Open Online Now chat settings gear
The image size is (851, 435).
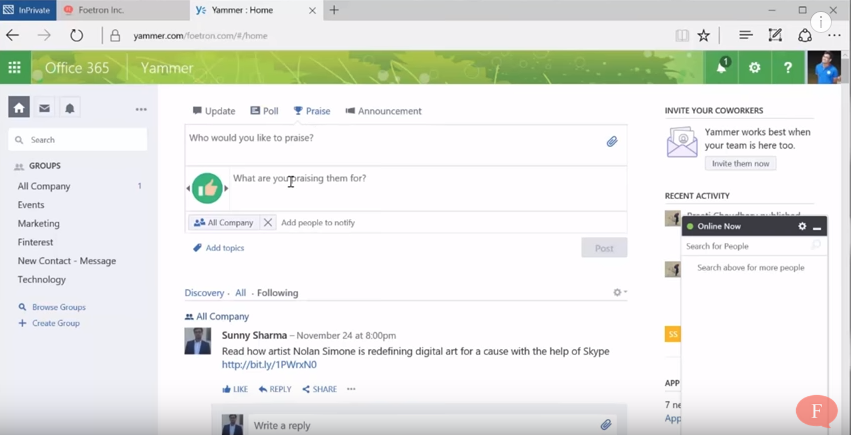click(x=802, y=226)
